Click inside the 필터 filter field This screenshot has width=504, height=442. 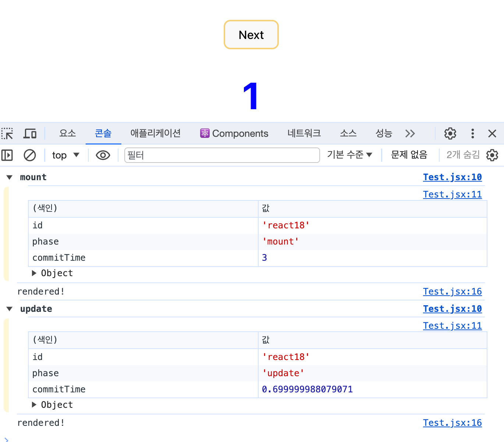click(221, 155)
